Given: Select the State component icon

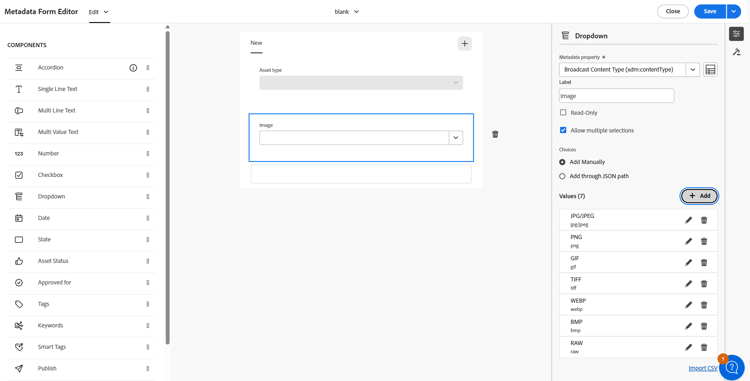Looking at the screenshot, I should point(19,240).
